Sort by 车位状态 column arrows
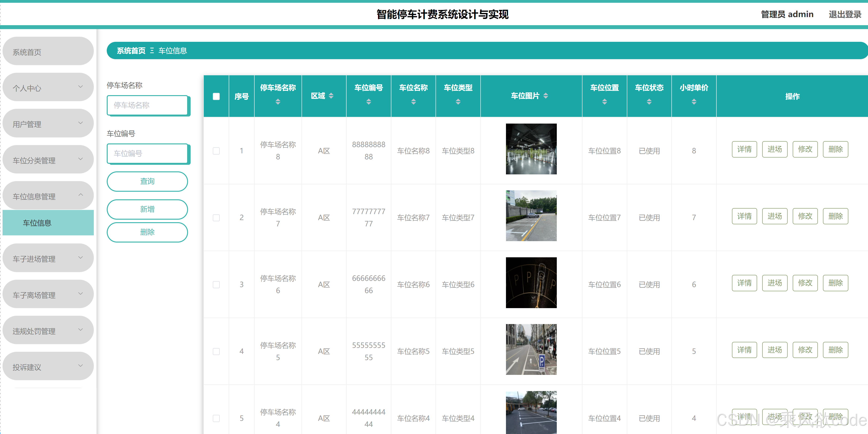Viewport: 868px width, 434px height. point(649,101)
